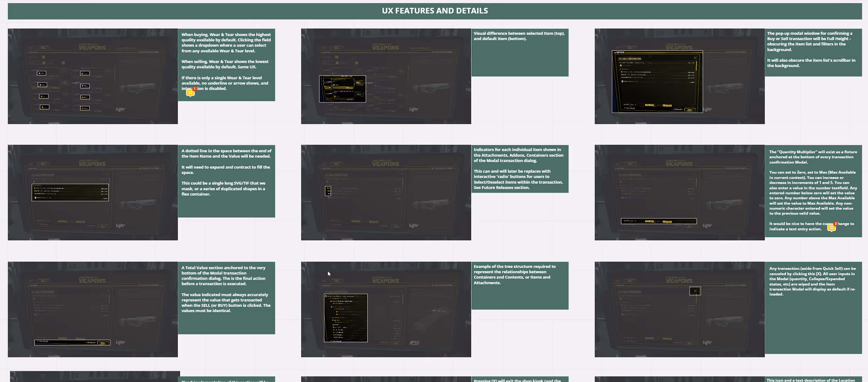The width and height of the screenshot is (868, 382).
Task: Select the UX FEATURES AND DETAILS header banner
Action: [x=435, y=11]
